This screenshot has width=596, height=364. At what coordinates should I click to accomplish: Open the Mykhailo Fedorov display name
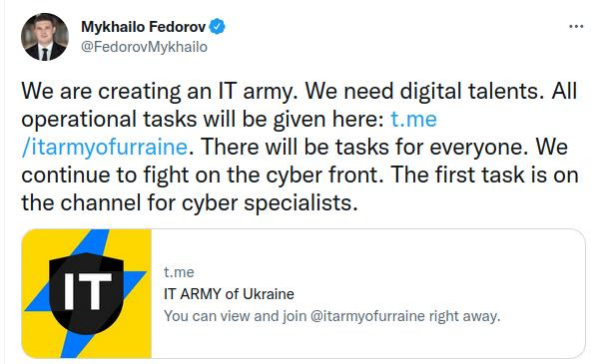point(144,27)
